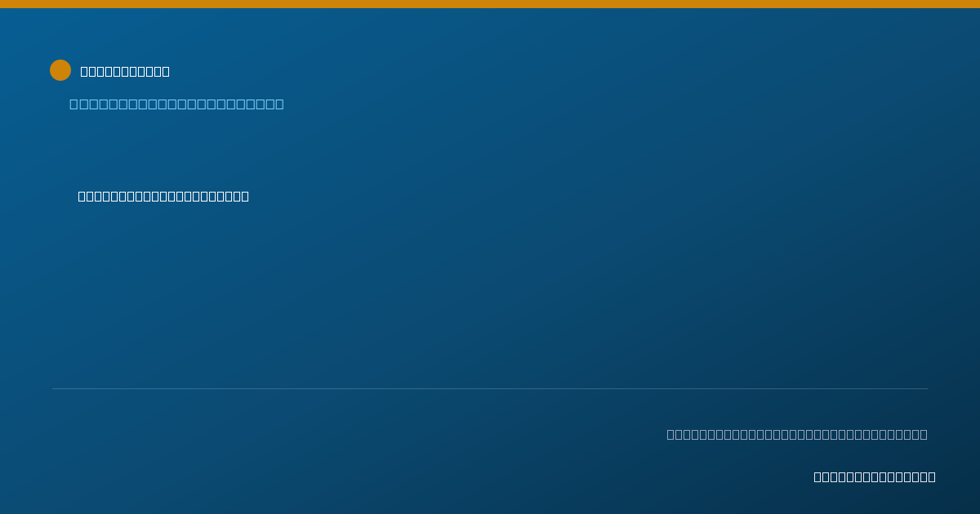Click first character of the white footer text
The image size is (980, 514).
pyautogui.click(x=817, y=476)
